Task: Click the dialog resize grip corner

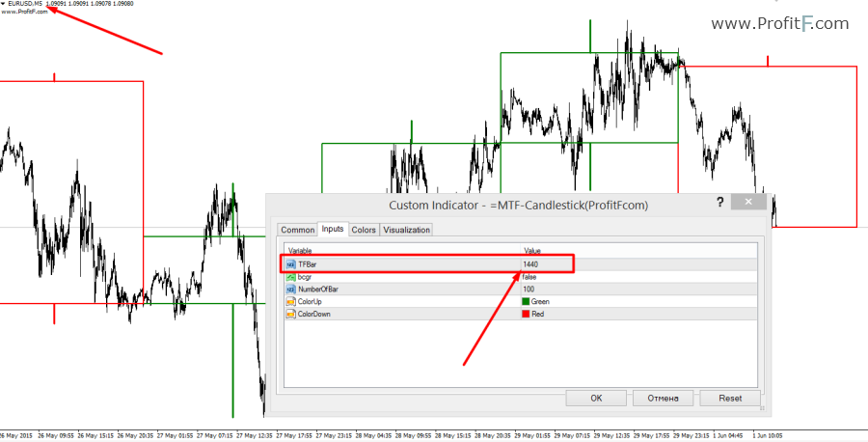Action: click(762, 409)
